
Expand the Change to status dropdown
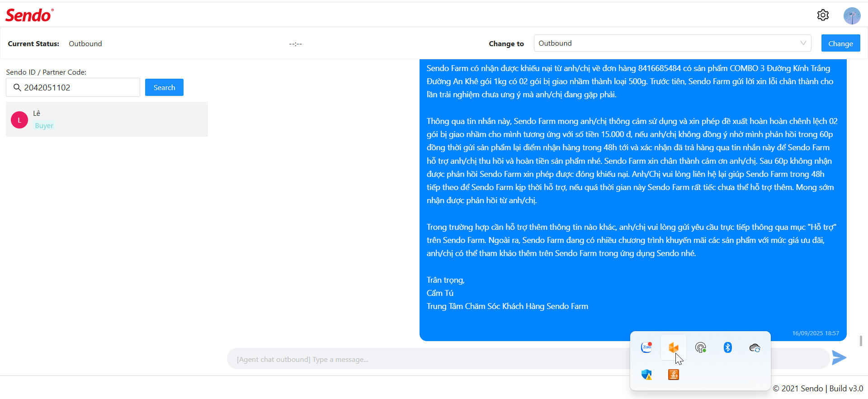pyautogui.click(x=673, y=43)
